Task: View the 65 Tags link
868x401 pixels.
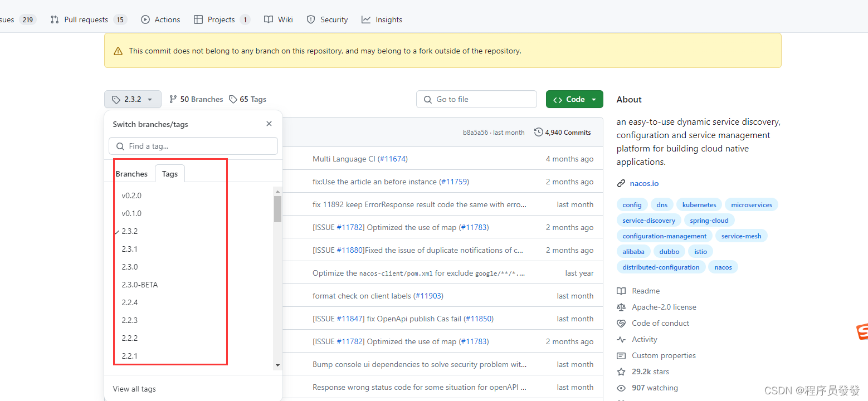Action: tap(248, 99)
